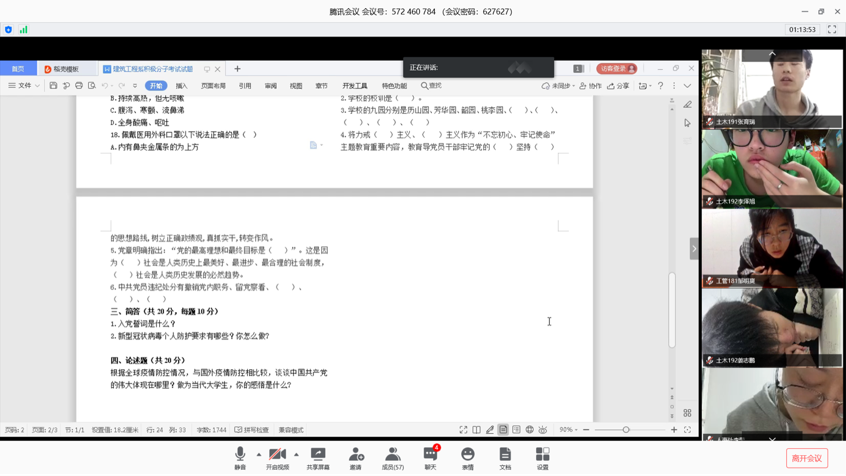Switch to the 页面布局 ribbon tab

[x=213, y=86]
